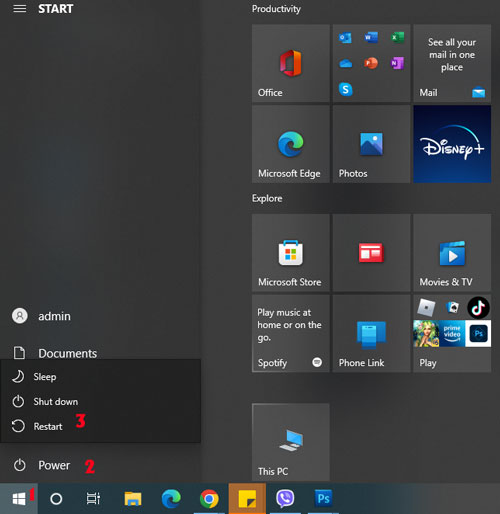Open Photoshop in the Play folder tile
The width and height of the screenshot is (500, 514).
[478, 333]
